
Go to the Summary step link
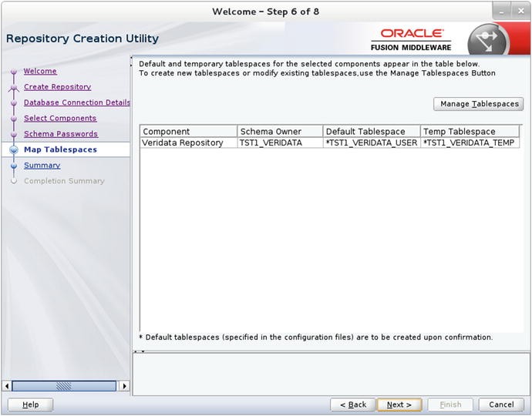click(x=42, y=165)
